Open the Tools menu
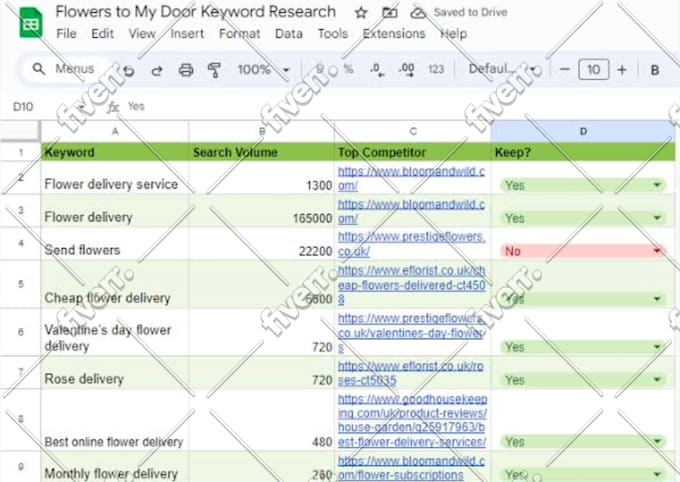The height and width of the screenshot is (482, 680). [x=333, y=33]
